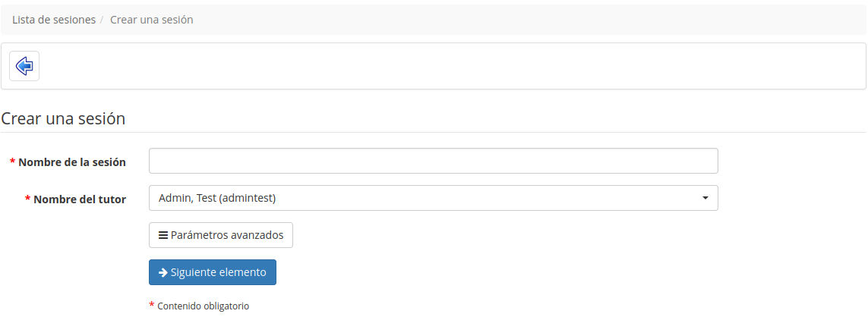868x317 pixels.
Task: Click the slash separator in the breadcrumb
Action: pyautogui.click(x=103, y=20)
